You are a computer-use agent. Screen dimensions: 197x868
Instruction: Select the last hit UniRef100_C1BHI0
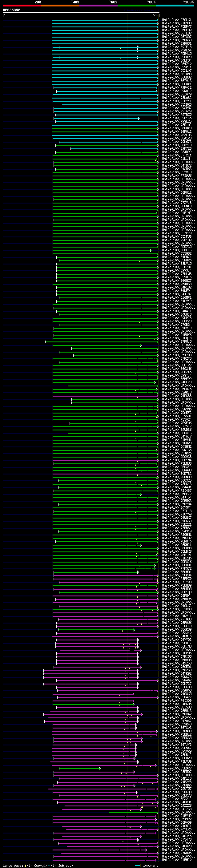click(176, 860)
